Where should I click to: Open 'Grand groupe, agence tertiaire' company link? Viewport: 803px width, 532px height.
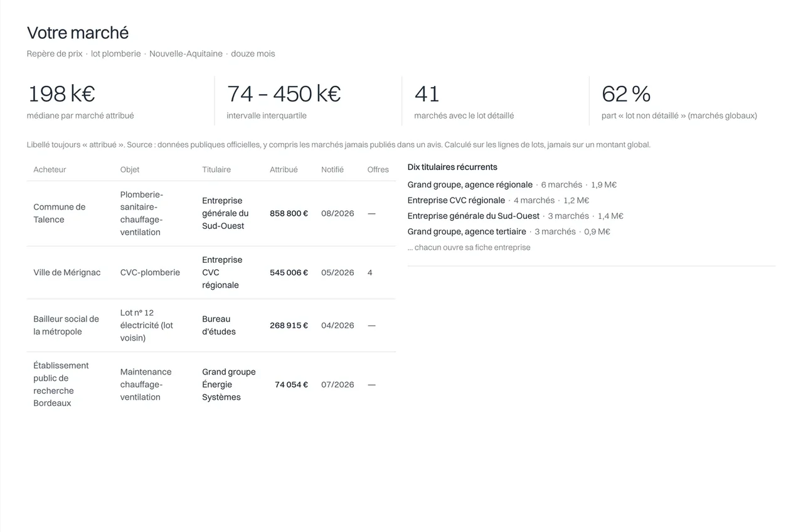(467, 231)
